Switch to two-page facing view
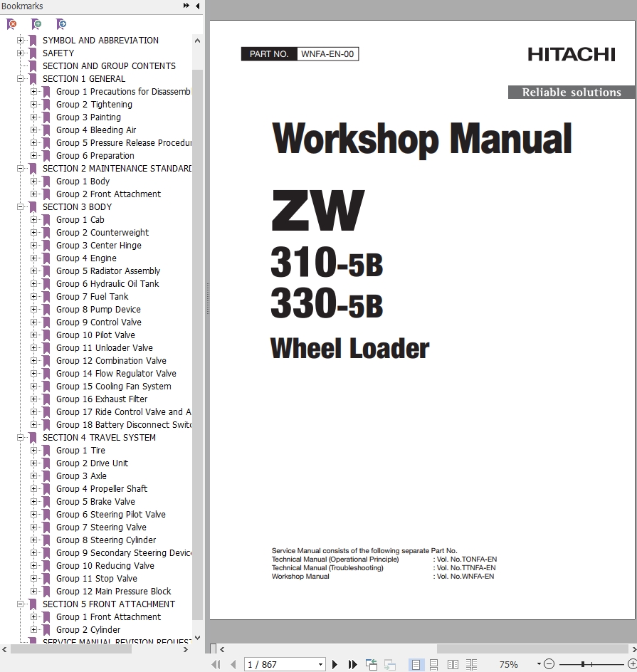The height and width of the screenshot is (672, 637). (453, 664)
